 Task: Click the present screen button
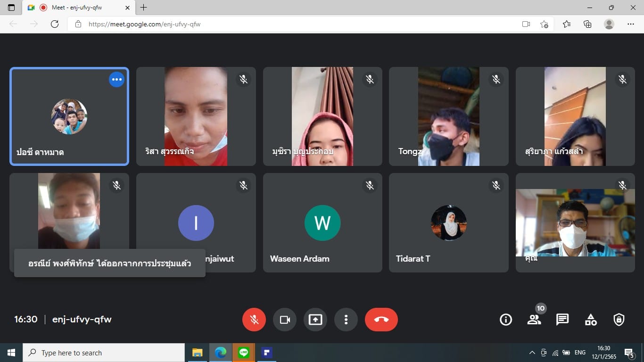315,320
